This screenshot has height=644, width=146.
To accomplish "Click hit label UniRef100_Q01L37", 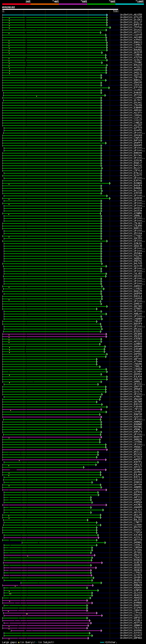I will (x=131, y=22).
